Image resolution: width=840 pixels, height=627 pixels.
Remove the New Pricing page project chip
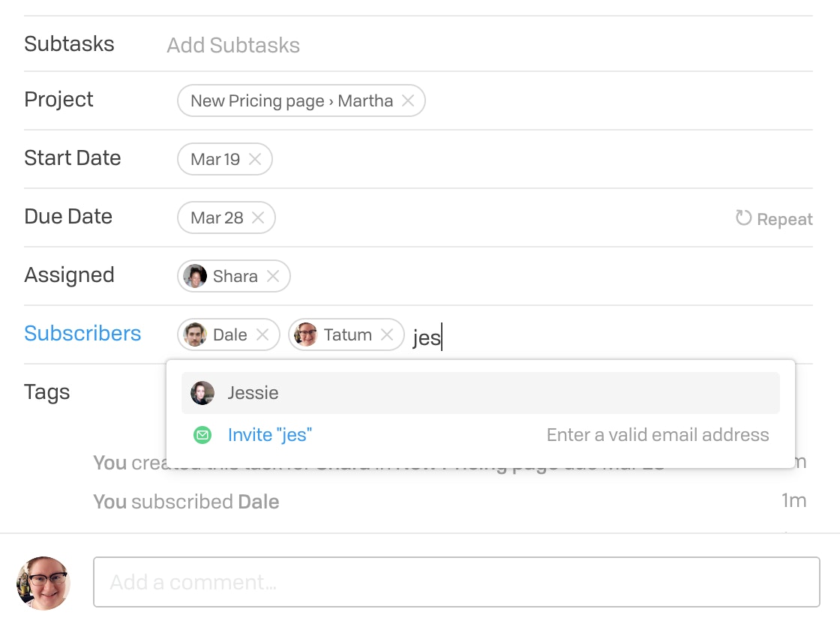click(x=408, y=100)
